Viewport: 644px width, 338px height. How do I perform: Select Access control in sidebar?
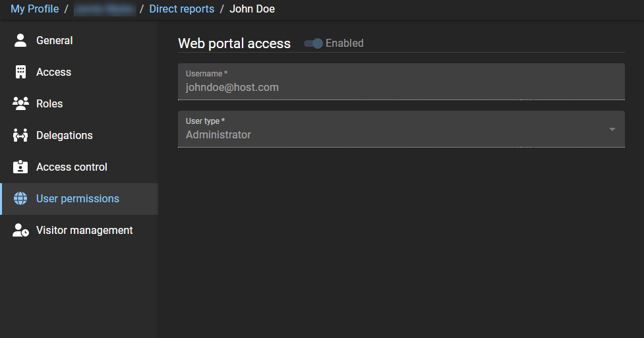point(79,167)
